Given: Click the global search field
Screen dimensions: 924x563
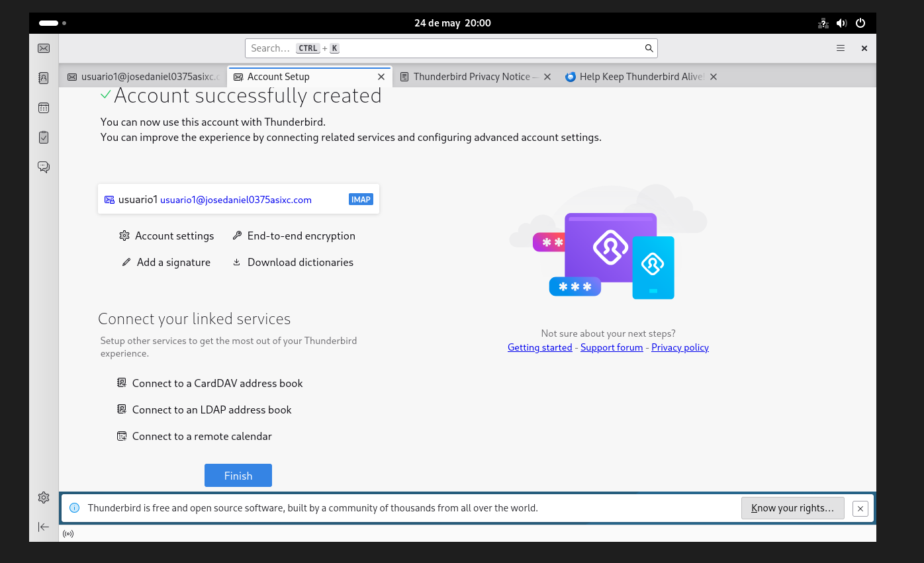Looking at the screenshot, I should coord(451,48).
